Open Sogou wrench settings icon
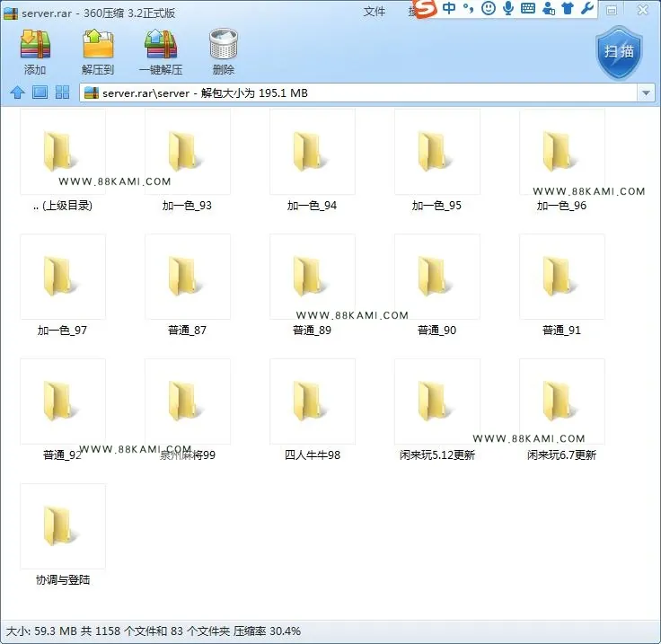Screen dimensions: 661x644 [x=587, y=8]
